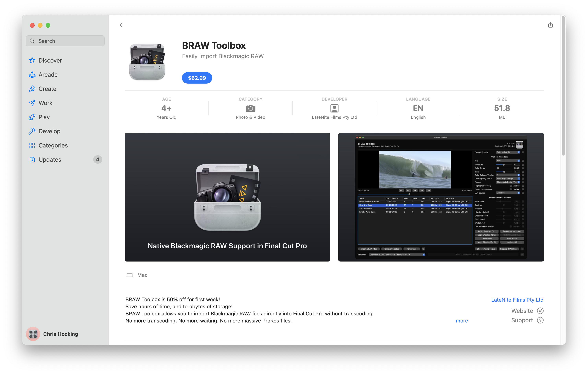This screenshot has width=588, height=374.
Task: Buy app with the $62.99 button
Action: click(x=197, y=78)
